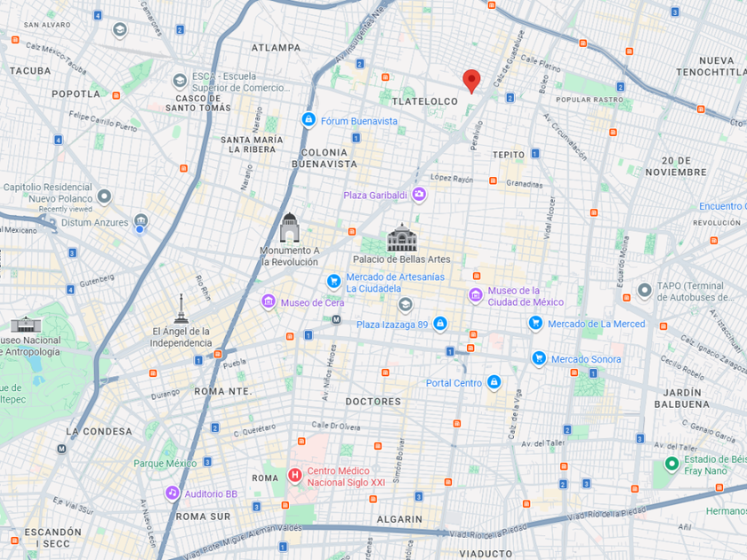Screen dimensions: 747x560
Task: Click the DOCTORES neighborhood label
Action: coord(373,402)
